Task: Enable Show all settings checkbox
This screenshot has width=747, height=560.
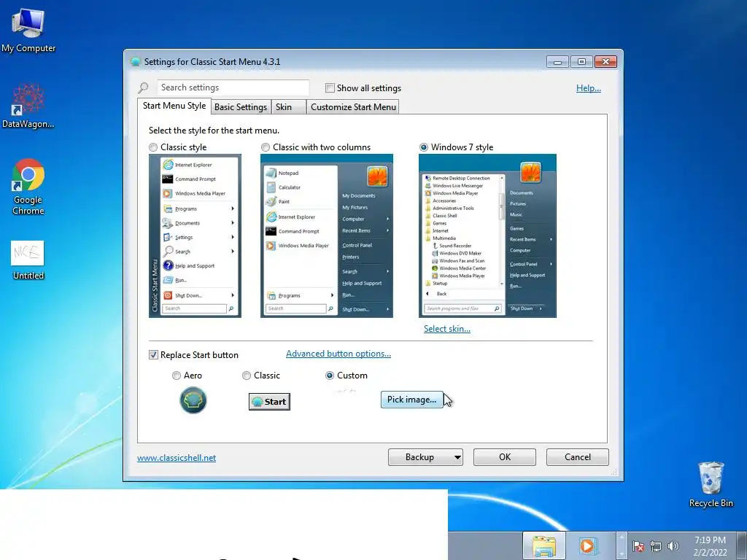Action: pos(330,88)
